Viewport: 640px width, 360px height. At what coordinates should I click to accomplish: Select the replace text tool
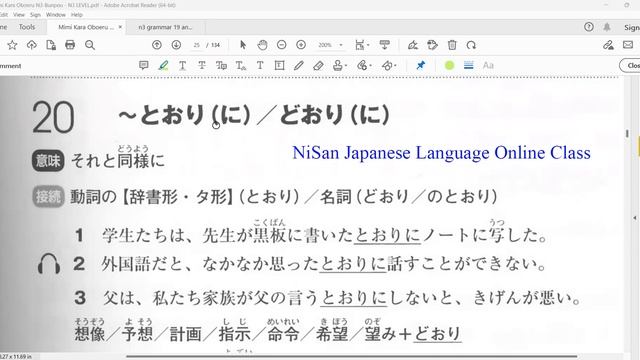(x=221, y=65)
